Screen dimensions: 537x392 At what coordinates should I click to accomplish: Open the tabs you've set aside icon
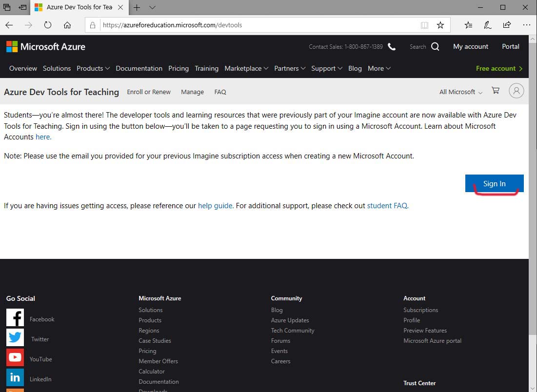pos(6,7)
